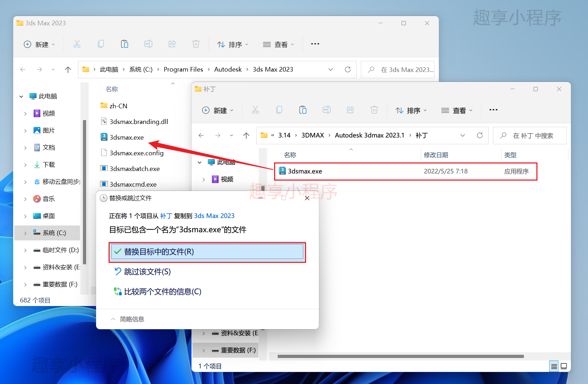Open more options (...) in 补丁 window toolbar
Viewport: 588px width, 384px height.
tap(493, 110)
